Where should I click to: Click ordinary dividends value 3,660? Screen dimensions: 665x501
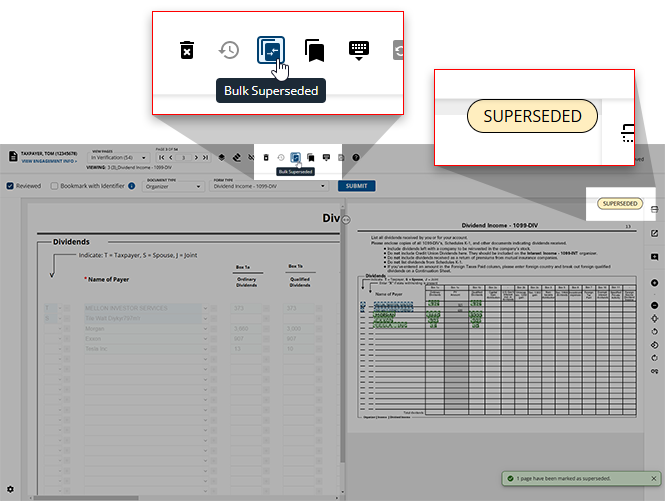point(246,328)
